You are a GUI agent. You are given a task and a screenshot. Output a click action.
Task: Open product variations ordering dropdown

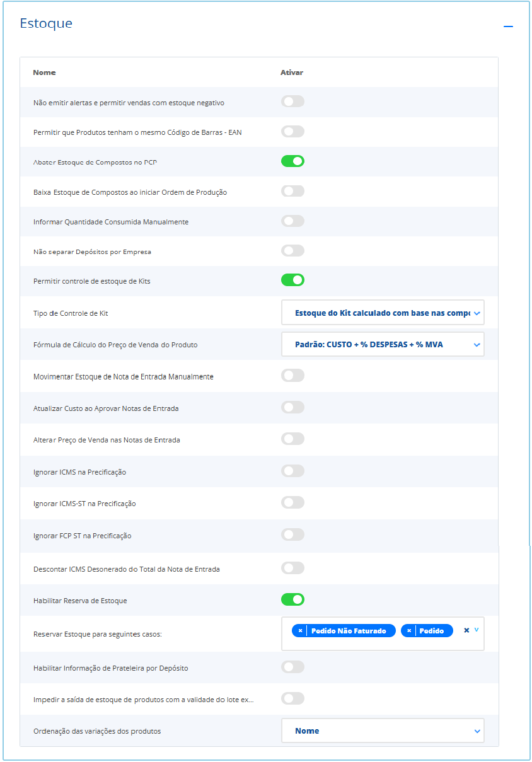[383, 731]
